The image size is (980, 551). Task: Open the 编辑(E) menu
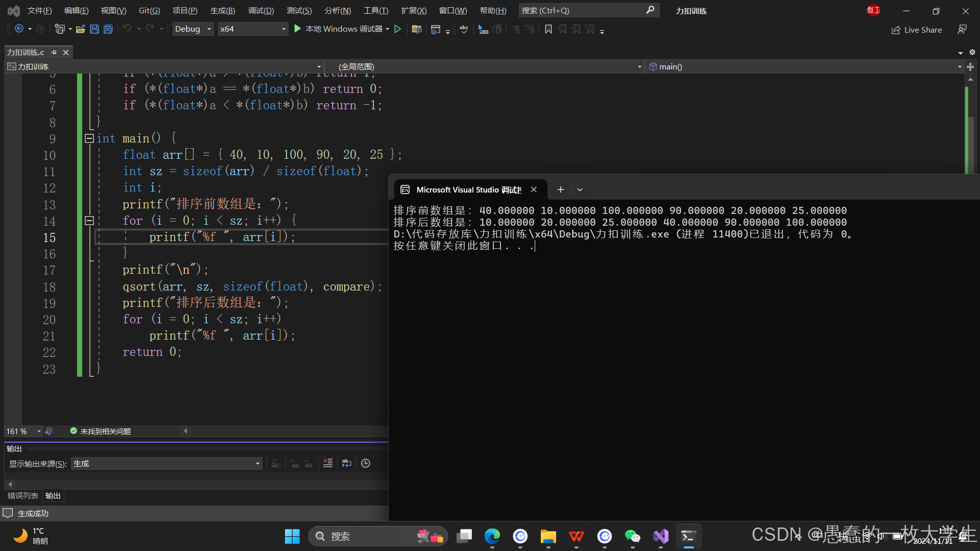pyautogui.click(x=77, y=10)
